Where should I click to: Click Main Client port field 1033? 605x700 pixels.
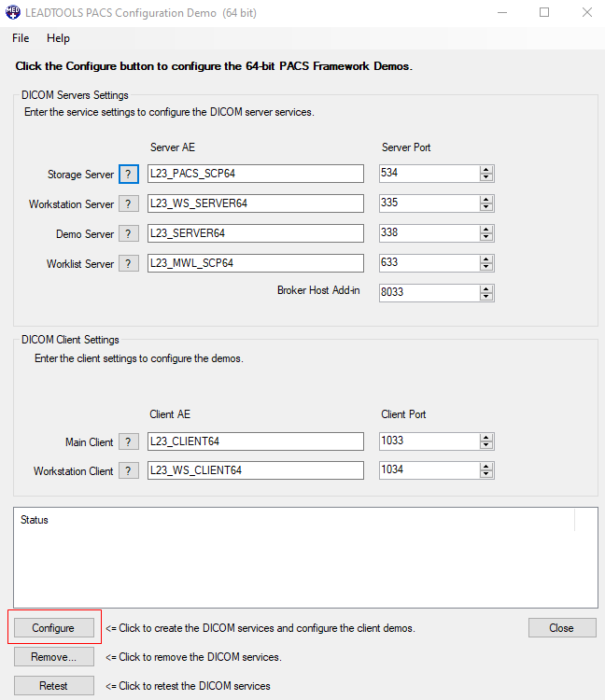click(429, 441)
